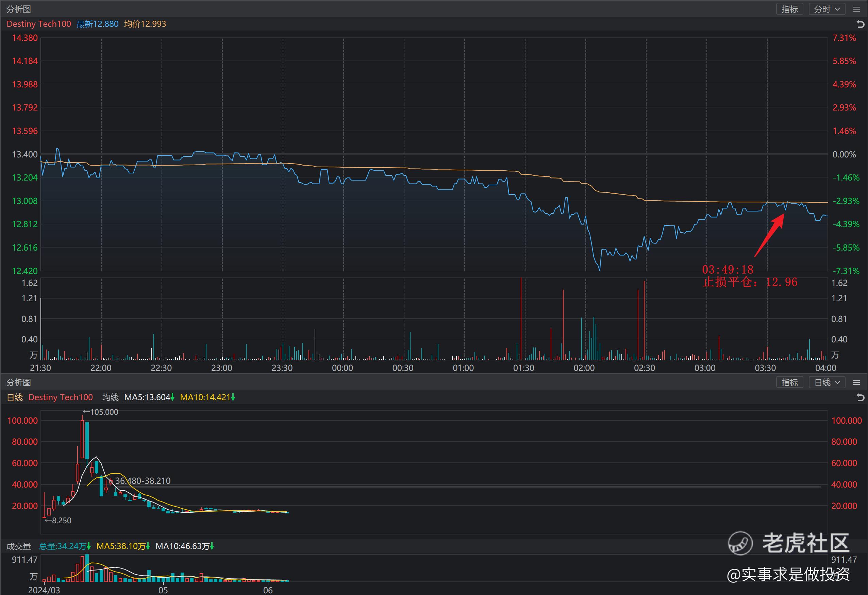Viewport: 868px width, 595px height.
Task: Expand the 分时 timeframe dropdown
Action: pos(827,9)
